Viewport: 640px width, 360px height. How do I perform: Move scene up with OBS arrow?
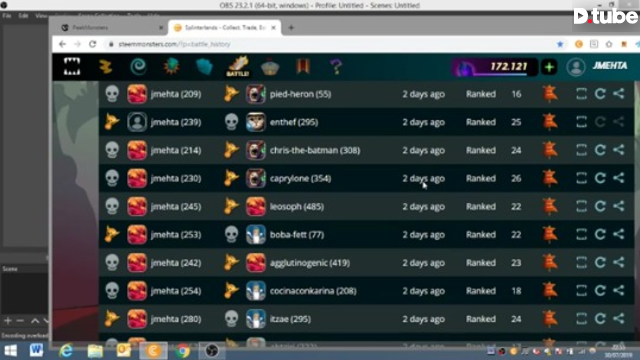coord(35,321)
